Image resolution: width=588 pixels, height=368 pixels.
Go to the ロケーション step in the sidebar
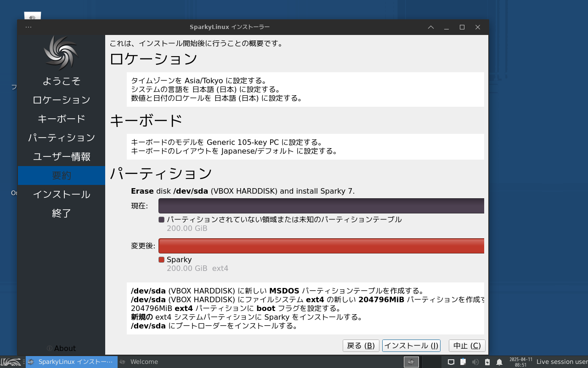point(62,100)
